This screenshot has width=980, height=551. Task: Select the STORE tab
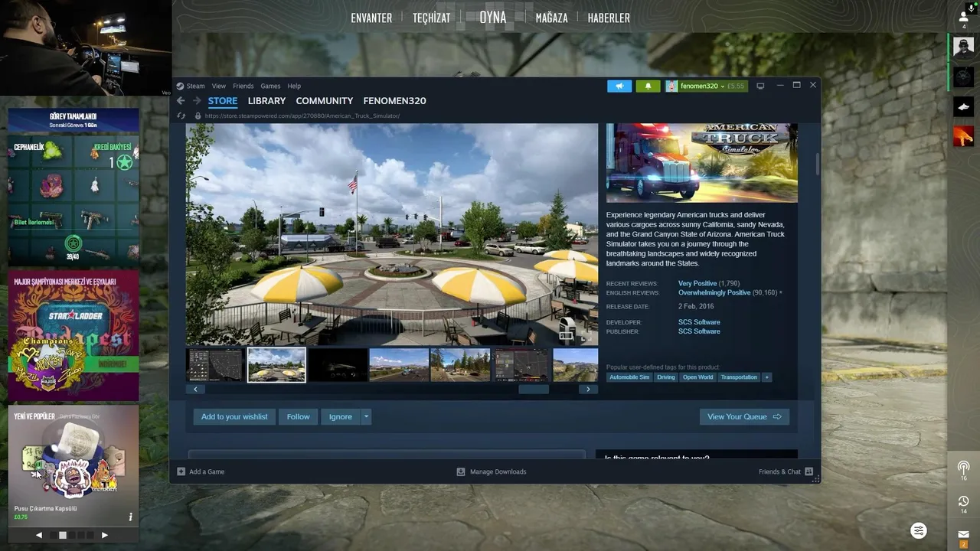click(223, 101)
